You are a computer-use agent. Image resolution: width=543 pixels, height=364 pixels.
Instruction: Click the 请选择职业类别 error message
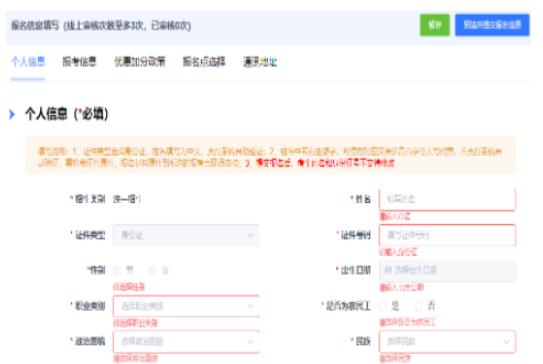[135, 323]
